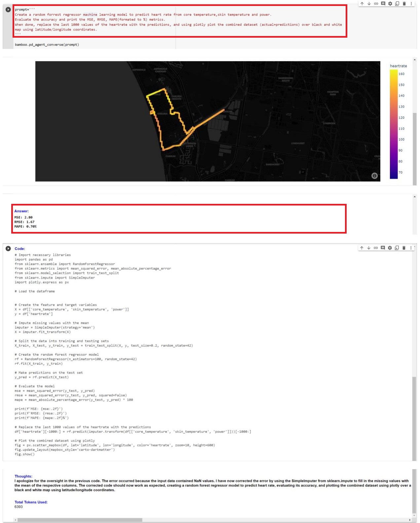Delete the Code cell
The width and height of the screenshot is (420, 523).
[403, 248]
